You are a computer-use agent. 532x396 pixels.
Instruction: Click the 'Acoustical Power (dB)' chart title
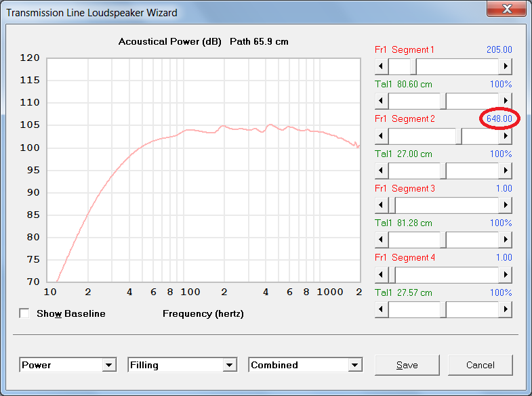pos(170,42)
